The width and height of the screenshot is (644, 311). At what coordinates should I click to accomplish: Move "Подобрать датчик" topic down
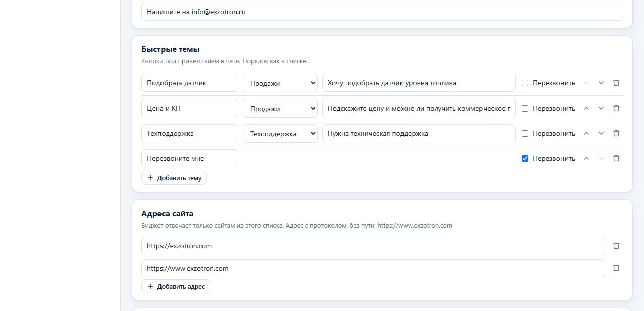click(x=601, y=83)
